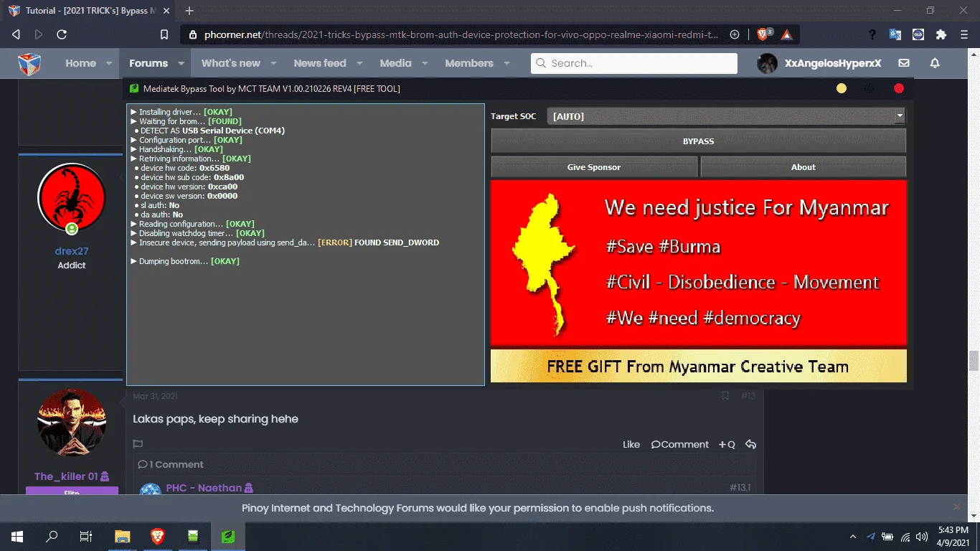The width and height of the screenshot is (980, 551).
Task: Open the About button in Mediatek tool
Action: pyautogui.click(x=804, y=167)
